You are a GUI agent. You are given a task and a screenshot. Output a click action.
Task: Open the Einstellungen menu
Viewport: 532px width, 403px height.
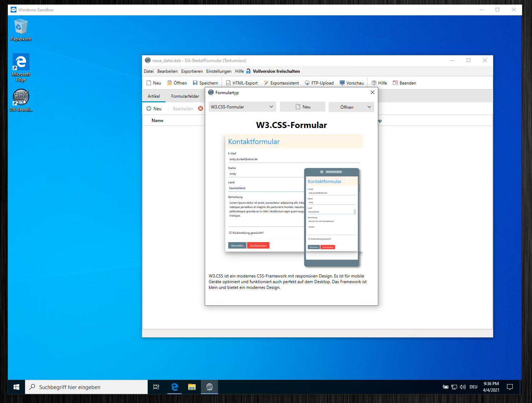[219, 71]
